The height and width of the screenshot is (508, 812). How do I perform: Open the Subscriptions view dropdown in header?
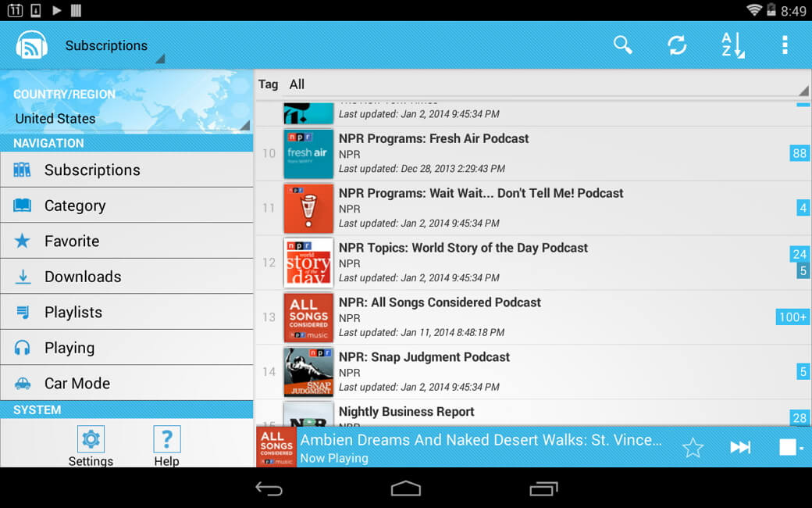point(113,46)
